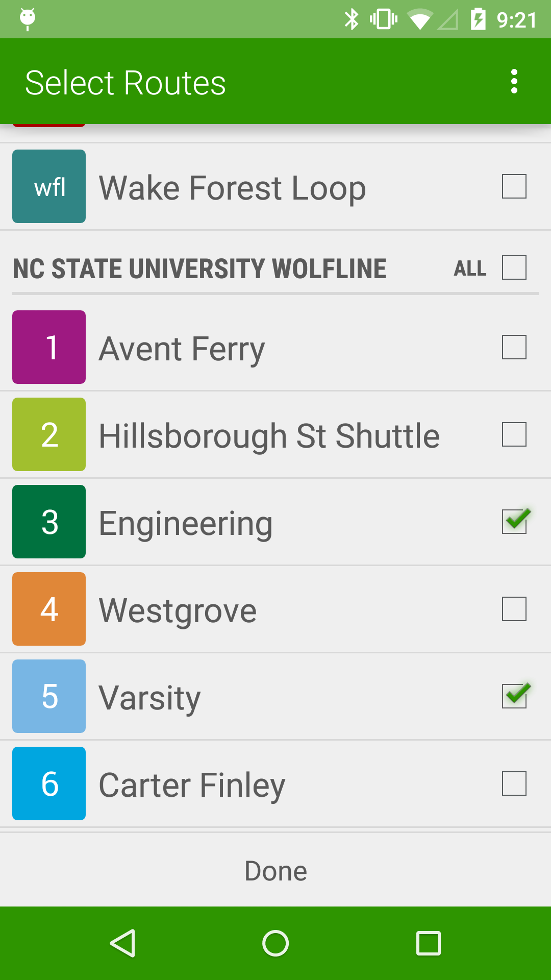Screen dimensions: 551x980
Task: Check the Wake Forest Loop checkbox
Action: pyautogui.click(x=514, y=186)
